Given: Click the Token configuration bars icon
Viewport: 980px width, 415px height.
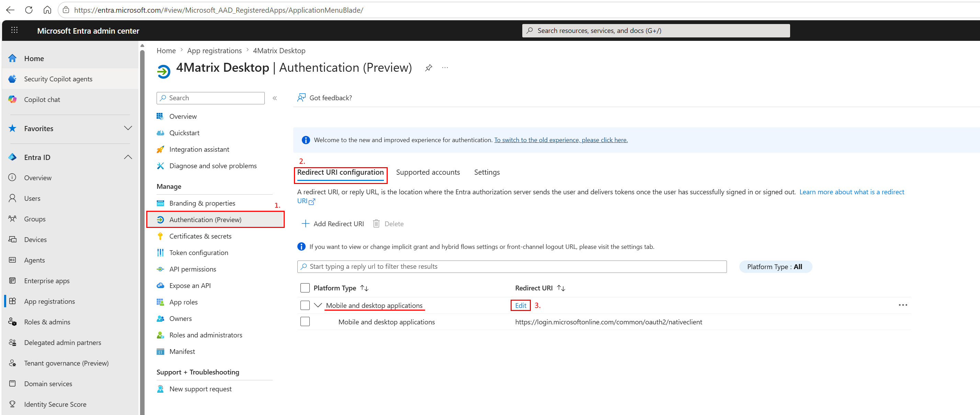Looking at the screenshot, I should point(161,253).
